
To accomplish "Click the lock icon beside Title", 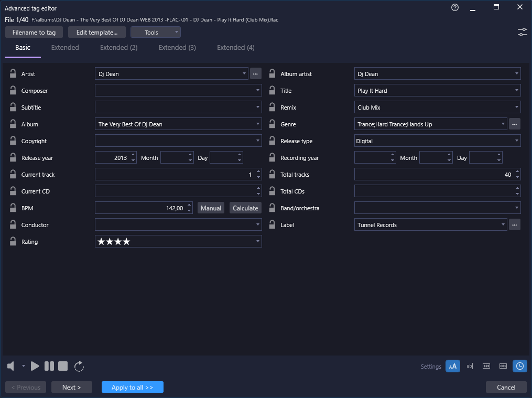I will [x=272, y=90].
